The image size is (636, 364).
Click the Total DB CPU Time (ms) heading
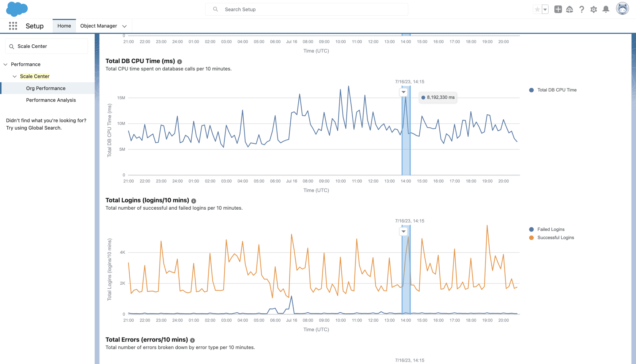click(x=140, y=61)
